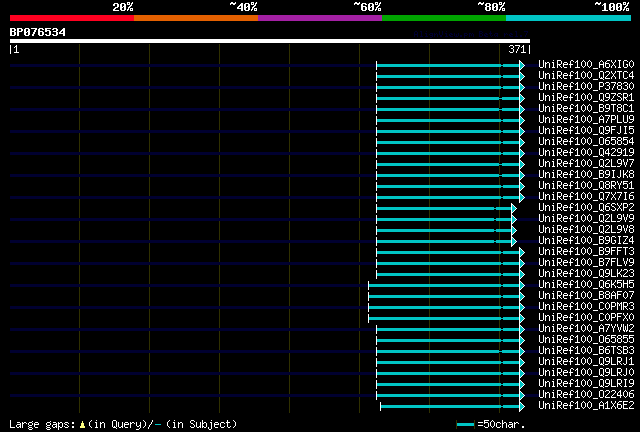This screenshot has height=432, width=640.
Task: Open the UniRef100_B6TSB3 label
Action: coord(586,351)
